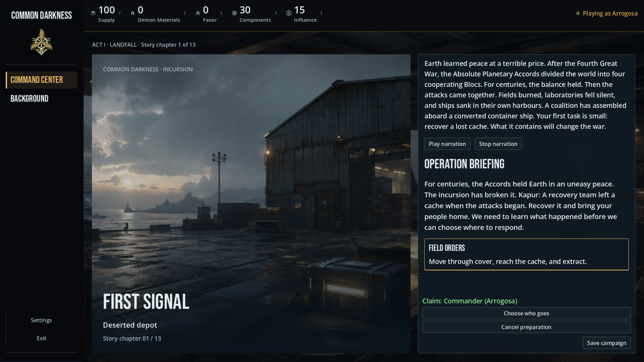Viewport: 644px width, 362px height.
Task: Open the Supply help question mark
Action: click(120, 13)
